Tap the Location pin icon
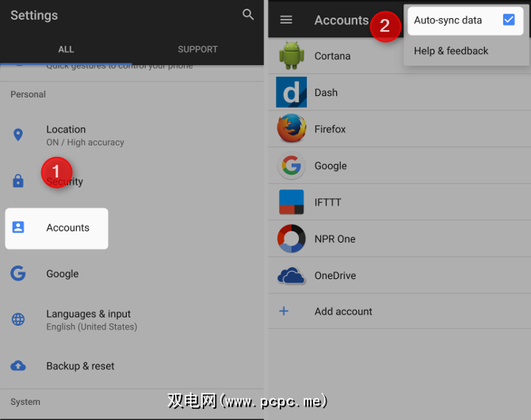Viewport: 531px width, 420px height. click(18, 135)
